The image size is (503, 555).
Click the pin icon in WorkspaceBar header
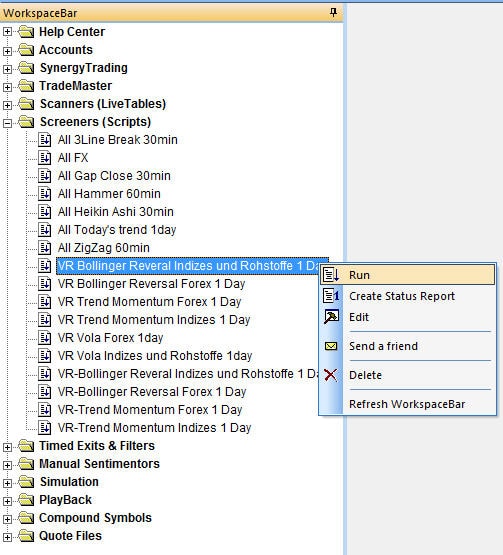333,12
